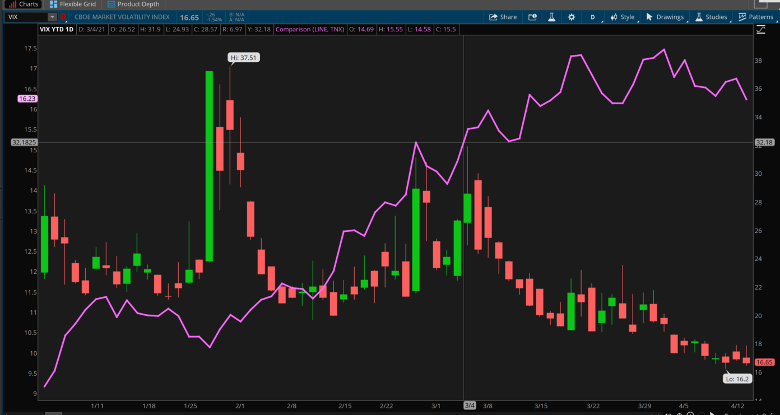Toggle the axis scale icon at top right
This screenshot has height=415, width=780.
tap(761, 30)
